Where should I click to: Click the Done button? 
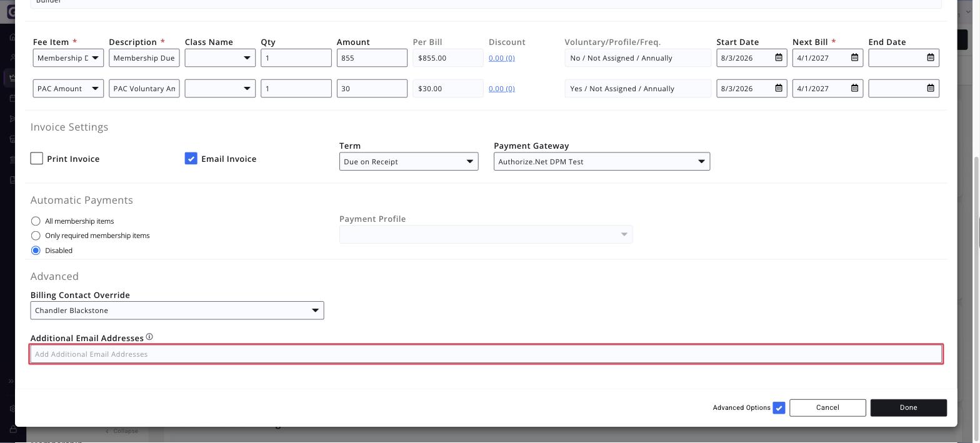(x=909, y=408)
